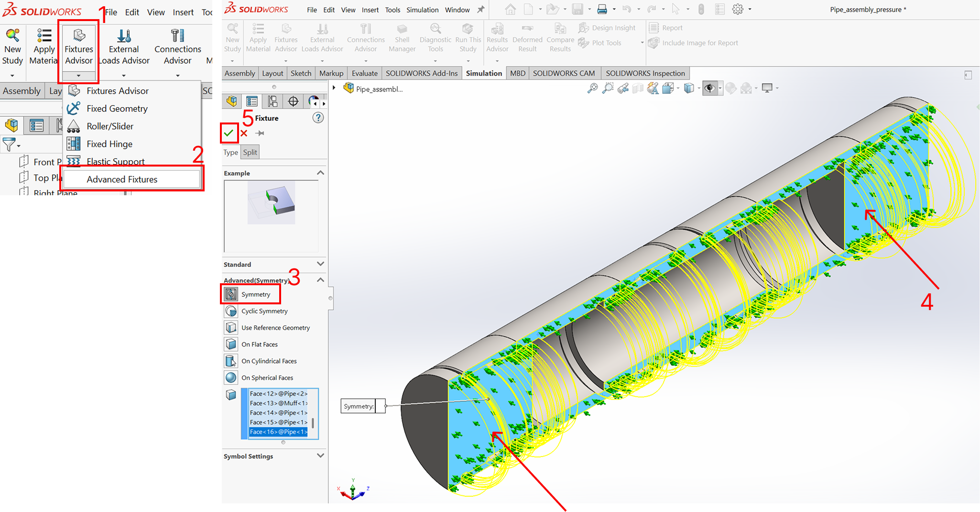Open Fixtures Advisor dropdown arrow in left window
The width and height of the screenshot is (980, 512).
click(78, 76)
